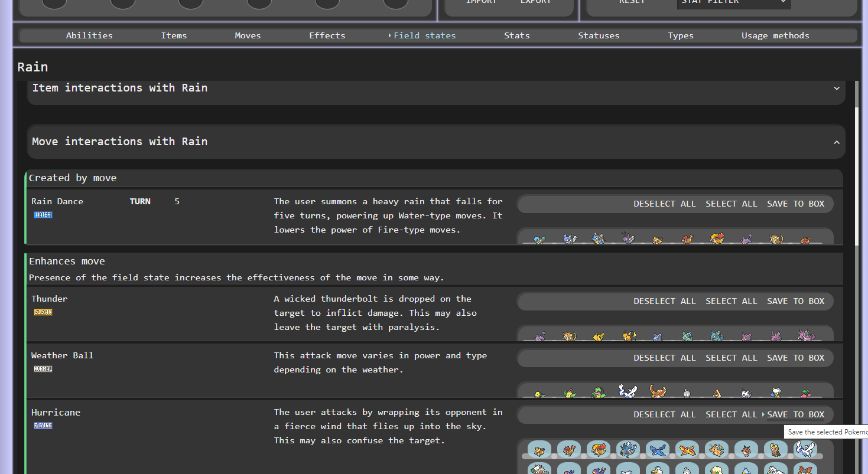
Task: Click the NORMAL type badge under Weather Ball
Action: click(43, 369)
